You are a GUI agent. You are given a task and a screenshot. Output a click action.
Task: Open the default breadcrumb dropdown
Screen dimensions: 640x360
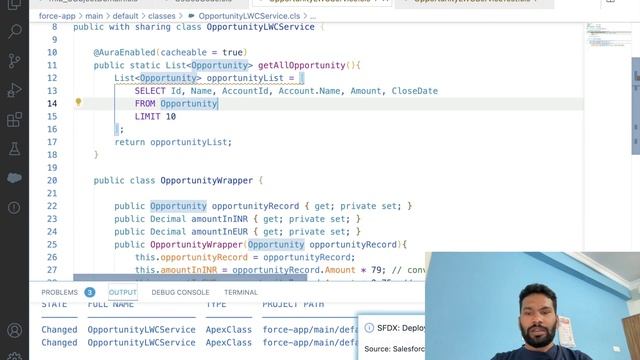pos(125,16)
